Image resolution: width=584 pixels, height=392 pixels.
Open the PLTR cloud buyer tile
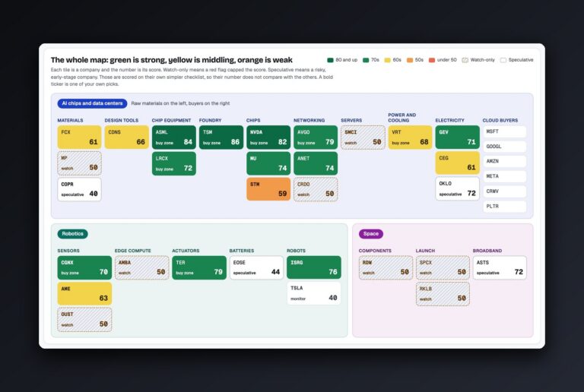click(x=505, y=207)
